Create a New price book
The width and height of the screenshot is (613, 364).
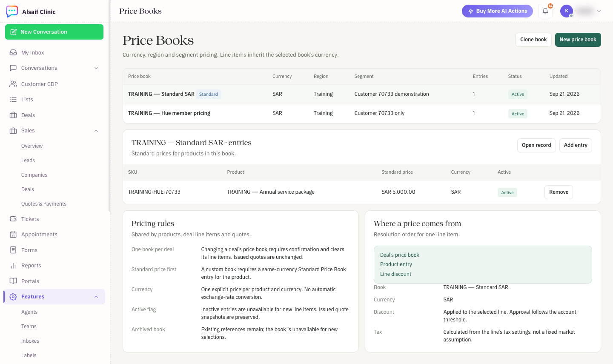(578, 40)
